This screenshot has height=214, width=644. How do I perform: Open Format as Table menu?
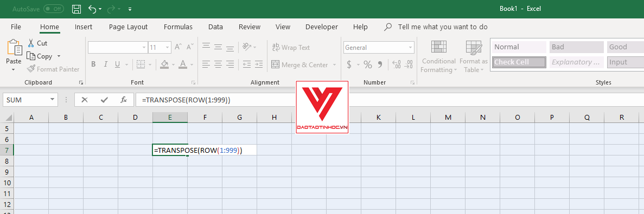(474, 56)
